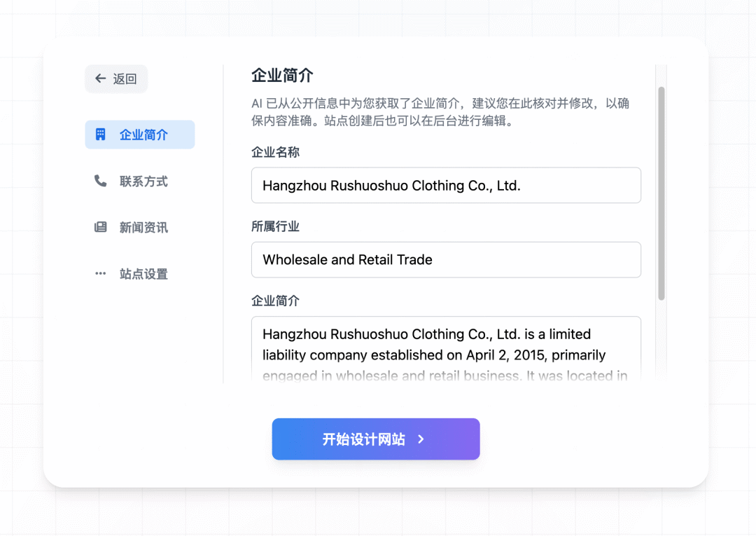Switch to 新闻资讯 section
The width and height of the screenshot is (756, 536).
tap(143, 228)
